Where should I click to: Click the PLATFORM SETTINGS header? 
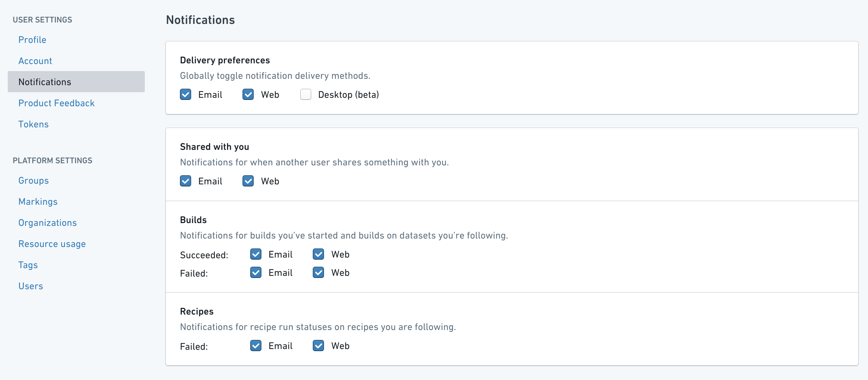pyautogui.click(x=53, y=160)
